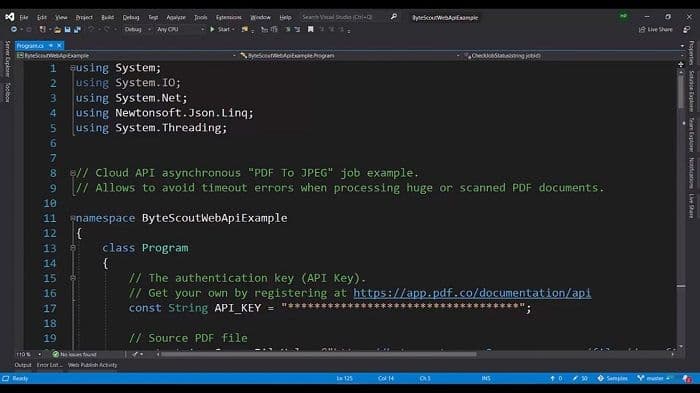The width and height of the screenshot is (700, 393).
Task: Click the search magnifier icon
Action: point(394,17)
